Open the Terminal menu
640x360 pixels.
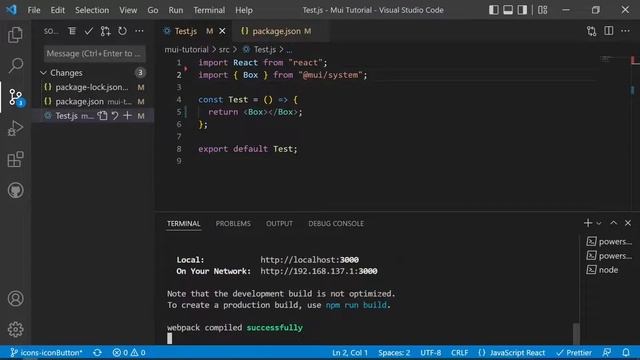point(209,10)
